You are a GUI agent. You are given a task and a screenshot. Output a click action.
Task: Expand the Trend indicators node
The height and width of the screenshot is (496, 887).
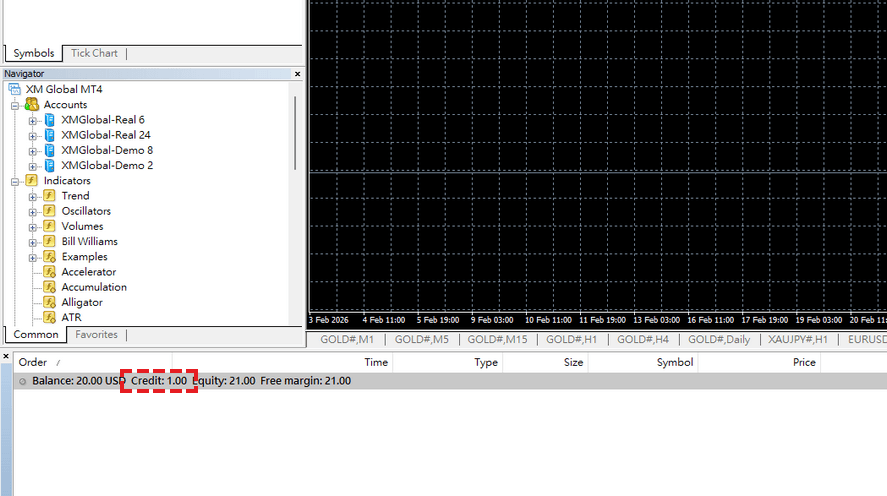point(33,197)
